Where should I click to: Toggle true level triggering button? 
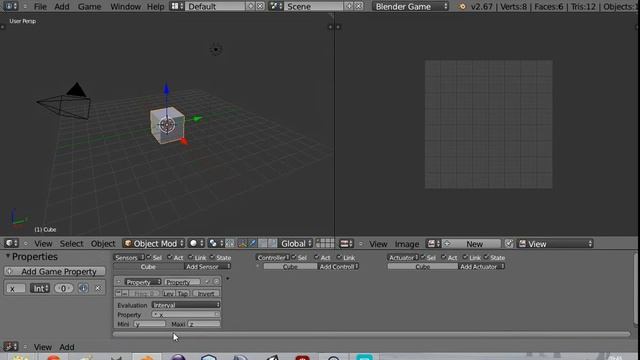tap(118, 293)
